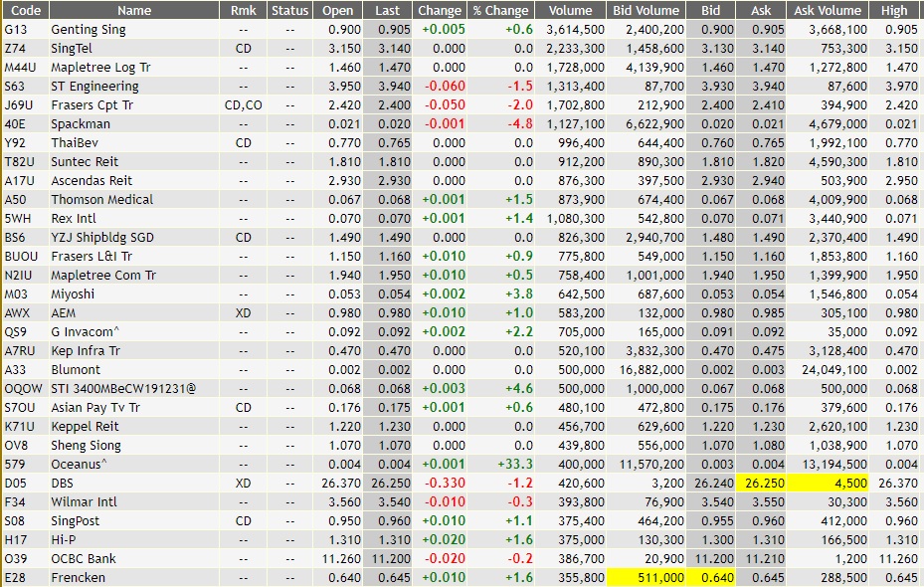Sort by the % Change column header

click(501, 10)
